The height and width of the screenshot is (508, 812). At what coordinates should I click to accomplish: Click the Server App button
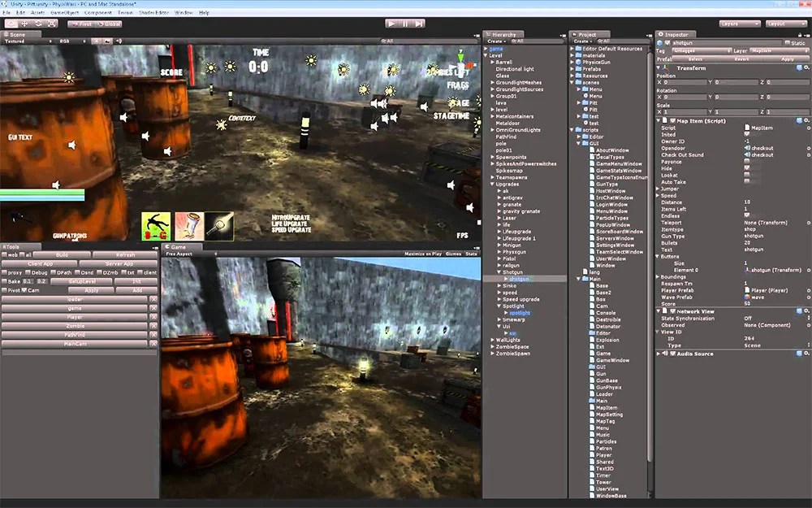click(x=119, y=264)
